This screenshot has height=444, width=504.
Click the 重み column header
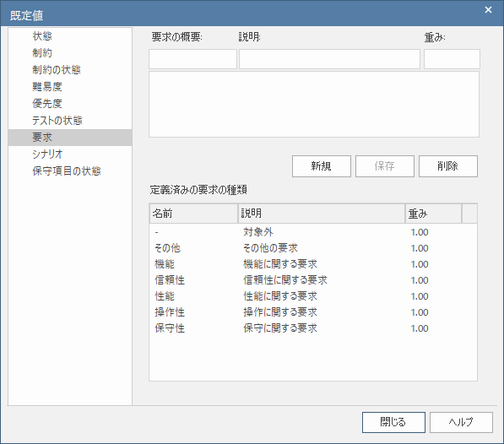tap(433, 214)
